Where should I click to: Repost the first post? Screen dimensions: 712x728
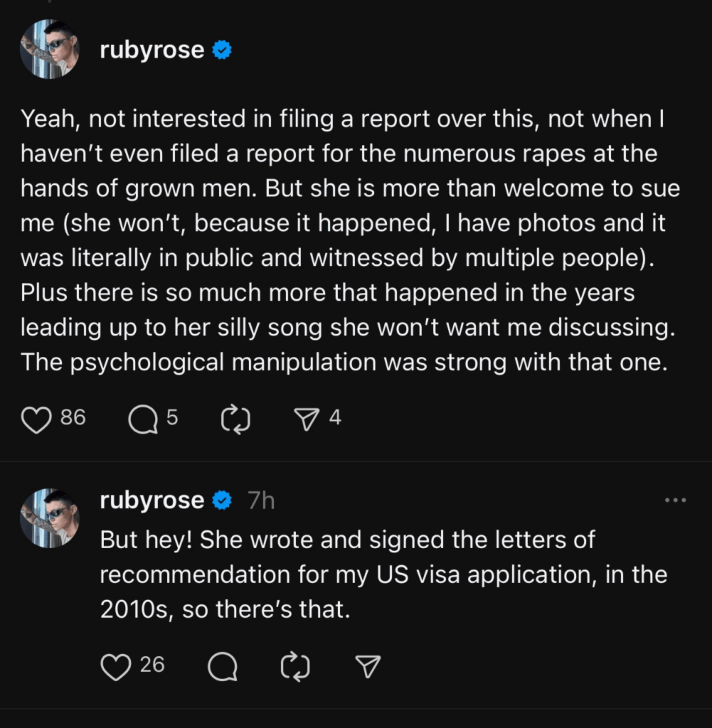click(x=235, y=419)
